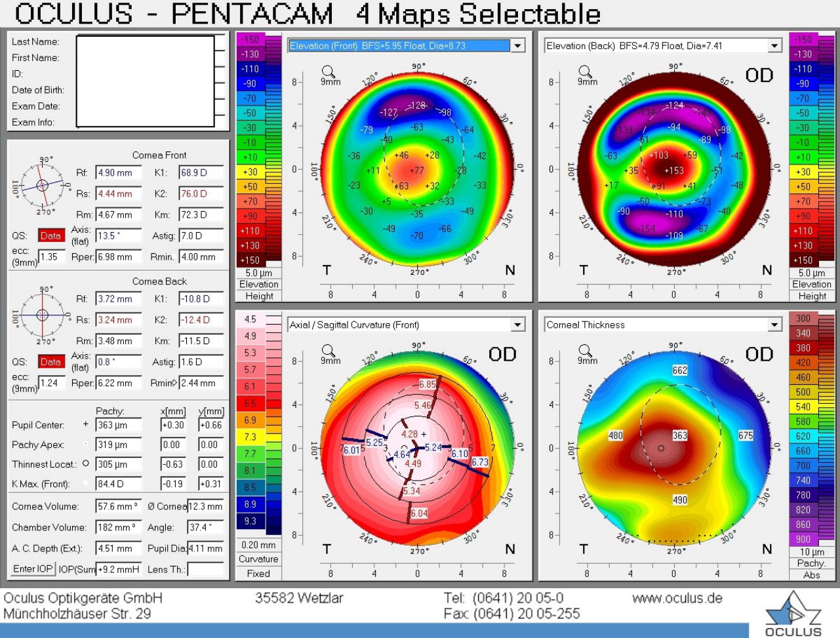Click the +77 value on front elevation map

click(x=416, y=170)
